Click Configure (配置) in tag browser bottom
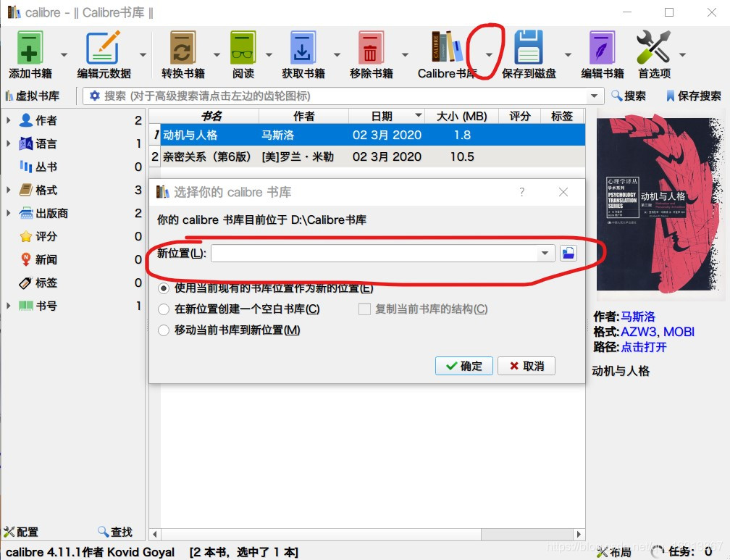 (22, 532)
